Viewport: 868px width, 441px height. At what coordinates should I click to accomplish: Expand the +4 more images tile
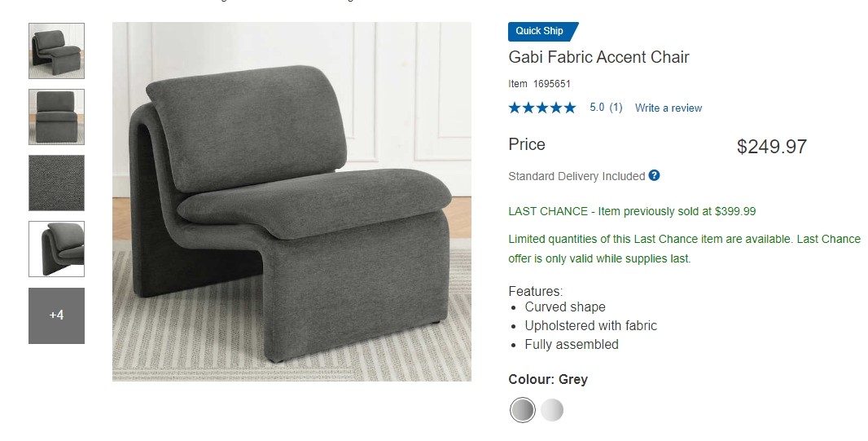pyautogui.click(x=56, y=315)
